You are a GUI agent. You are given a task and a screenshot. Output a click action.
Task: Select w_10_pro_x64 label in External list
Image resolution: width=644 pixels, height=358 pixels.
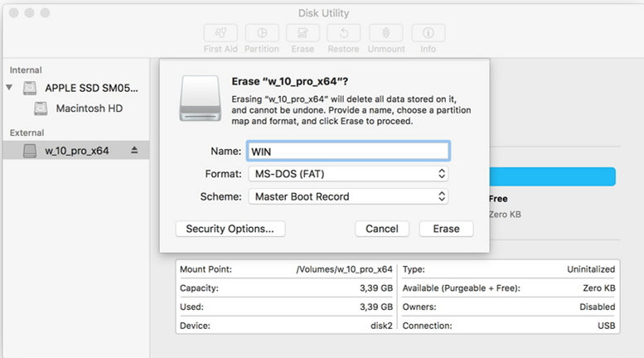click(77, 151)
